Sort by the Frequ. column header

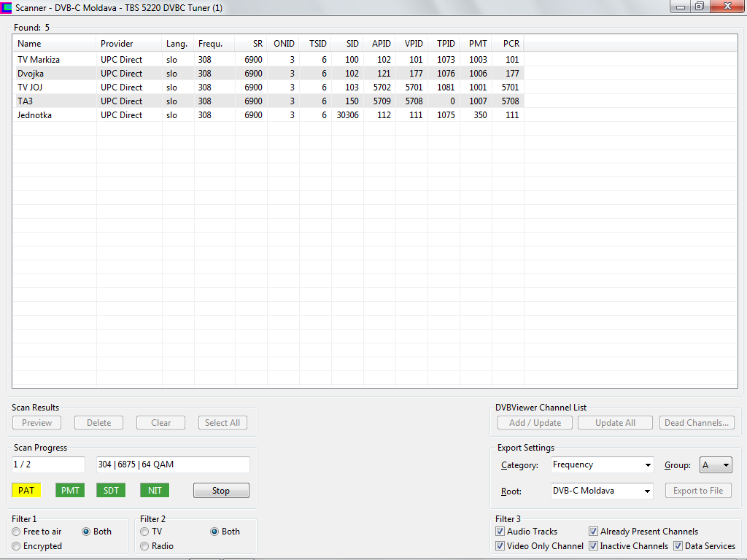coord(214,44)
